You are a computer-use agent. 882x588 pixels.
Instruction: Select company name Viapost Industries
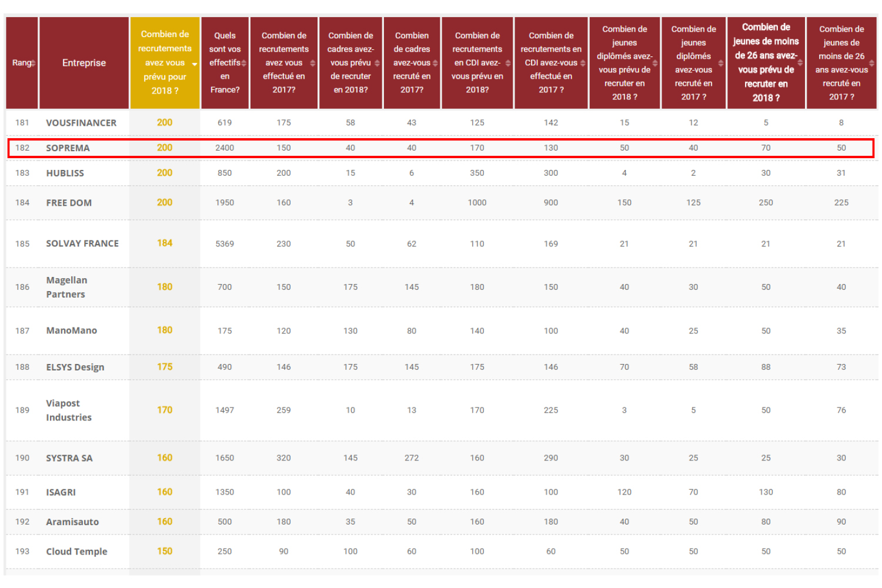69,410
